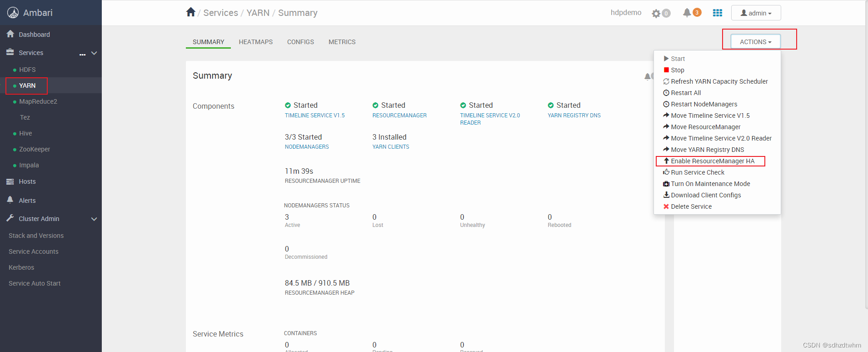Click red Stop square icon

666,70
